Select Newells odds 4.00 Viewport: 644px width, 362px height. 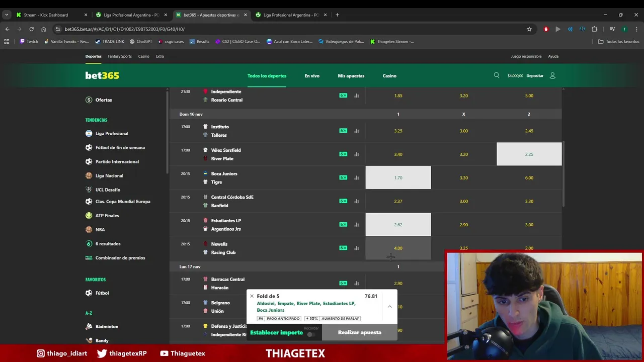click(398, 248)
